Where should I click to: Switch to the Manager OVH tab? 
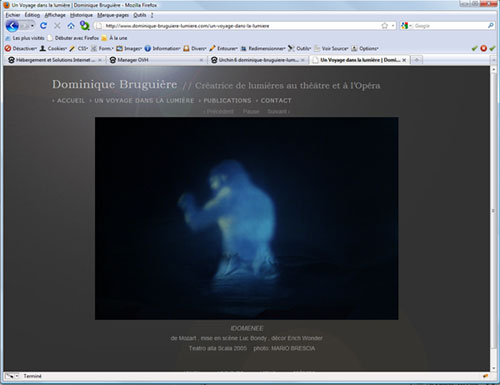[x=157, y=60]
